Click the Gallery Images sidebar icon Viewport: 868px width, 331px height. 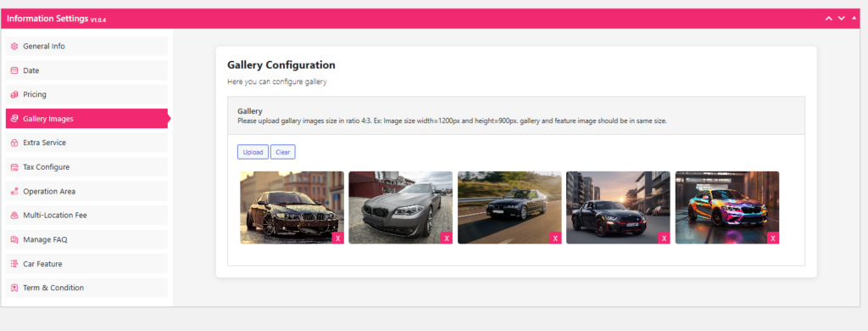coord(14,119)
